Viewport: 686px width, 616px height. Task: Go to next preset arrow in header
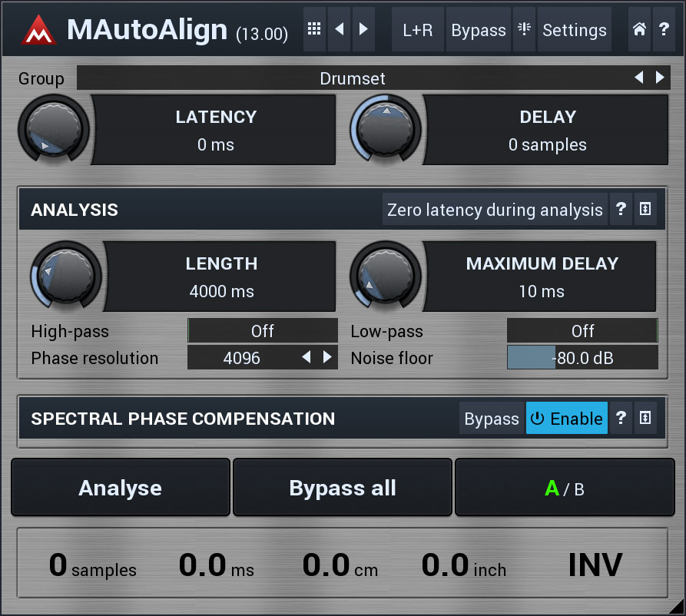[x=363, y=30]
